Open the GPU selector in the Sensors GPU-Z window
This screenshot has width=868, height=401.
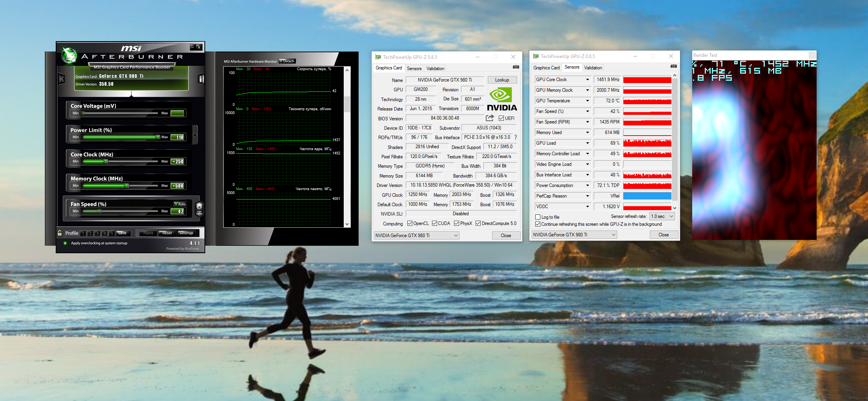[574, 235]
